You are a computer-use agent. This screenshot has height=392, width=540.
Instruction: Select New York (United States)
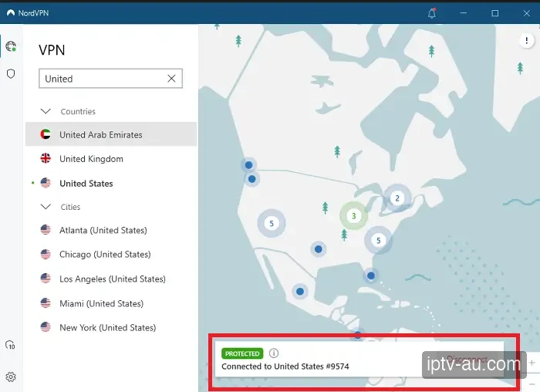(x=111, y=327)
